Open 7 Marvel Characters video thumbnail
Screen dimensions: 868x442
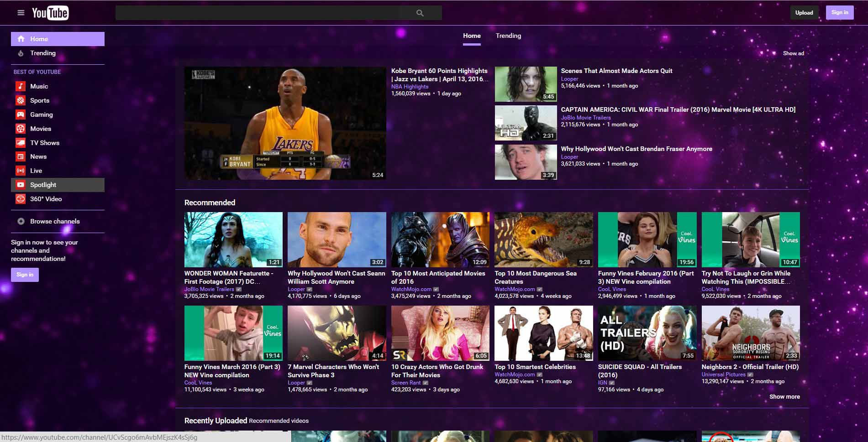click(337, 333)
